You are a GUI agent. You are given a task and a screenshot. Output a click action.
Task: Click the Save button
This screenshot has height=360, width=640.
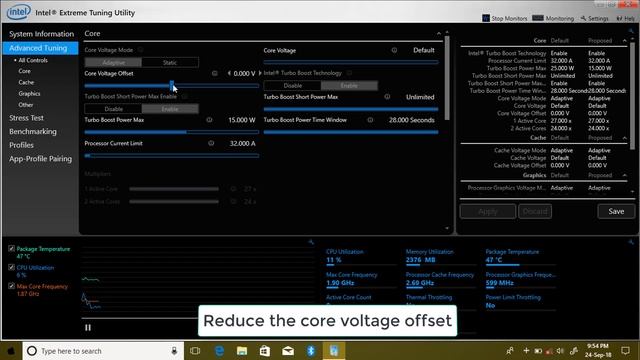[616, 211]
